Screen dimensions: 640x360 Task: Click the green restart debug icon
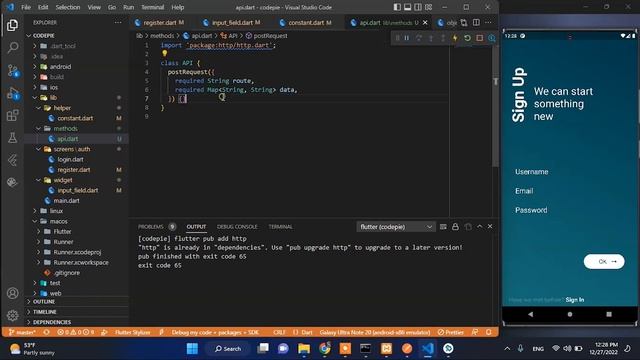click(467, 38)
